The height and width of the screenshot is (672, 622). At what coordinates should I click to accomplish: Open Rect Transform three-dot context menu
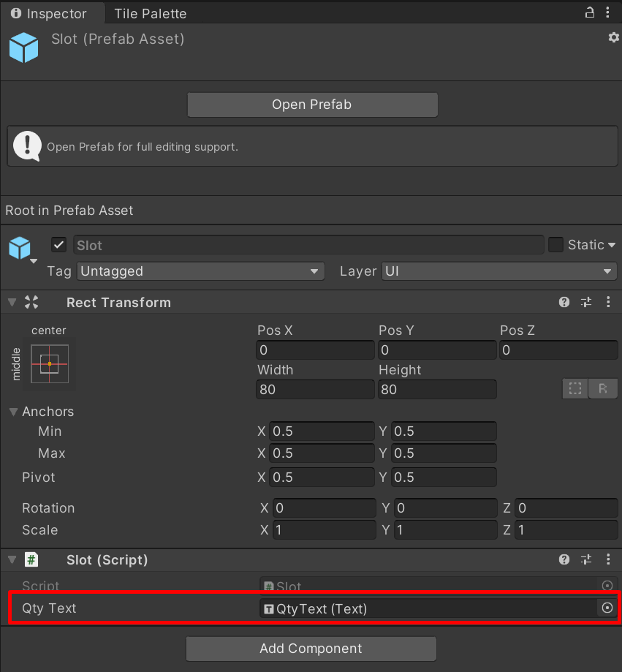tap(608, 302)
